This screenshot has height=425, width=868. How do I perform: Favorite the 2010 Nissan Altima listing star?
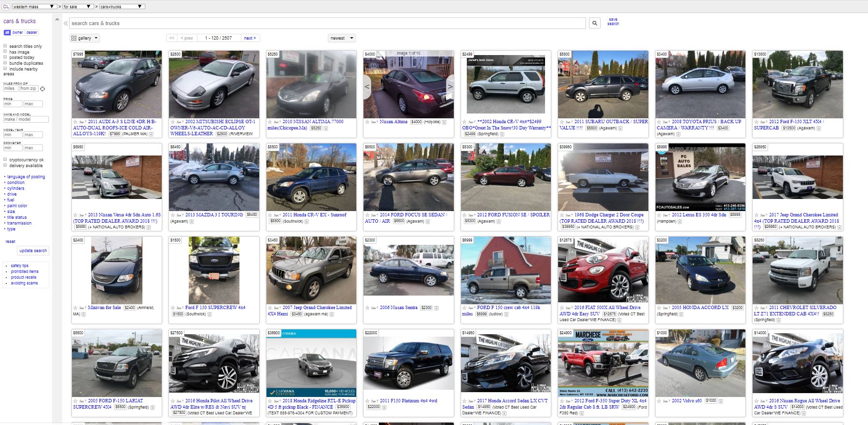tap(270, 122)
